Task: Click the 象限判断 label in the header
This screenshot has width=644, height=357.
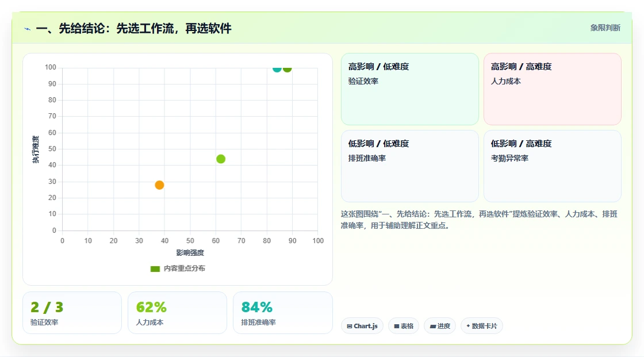Action: coord(605,28)
